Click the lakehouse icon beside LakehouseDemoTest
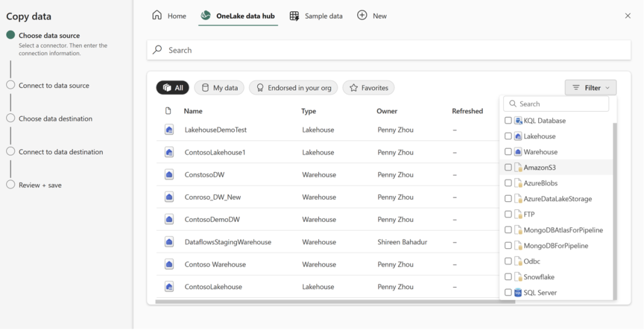The height and width of the screenshot is (330, 644). click(169, 129)
